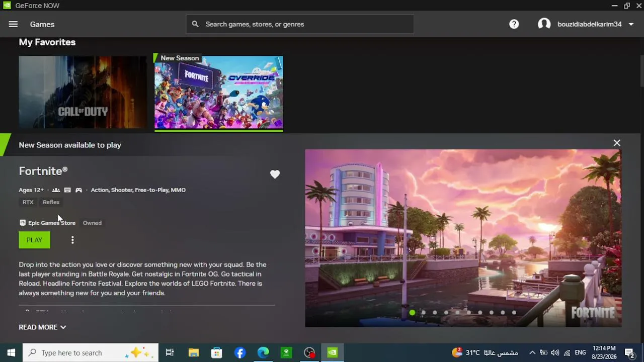644x362 pixels.
Task: Click the username bouzidiabdelkarim34
Action: pos(589,24)
